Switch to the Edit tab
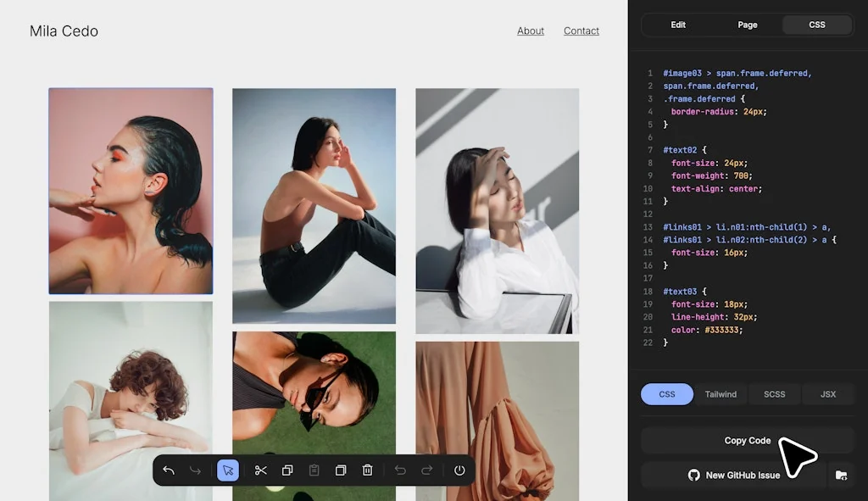Viewport: 868px width, 501px height. [x=678, y=25]
